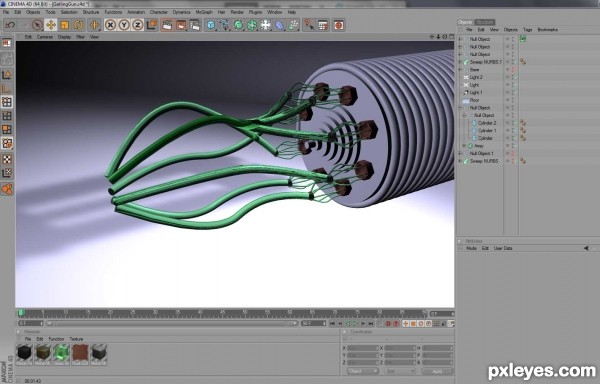Image resolution: width=600 pixels, height=384 pixels.
Task: Expand the Sweep NURBS 1 object
Action: coord(460,62)
